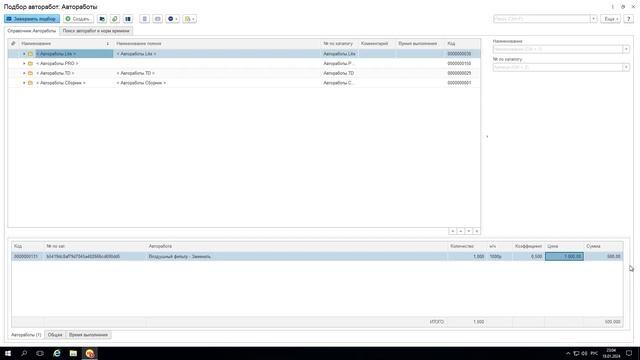Select the 'Авторабoты Сборник' tree row
The image size is (640, 360).
pos(244,83)
